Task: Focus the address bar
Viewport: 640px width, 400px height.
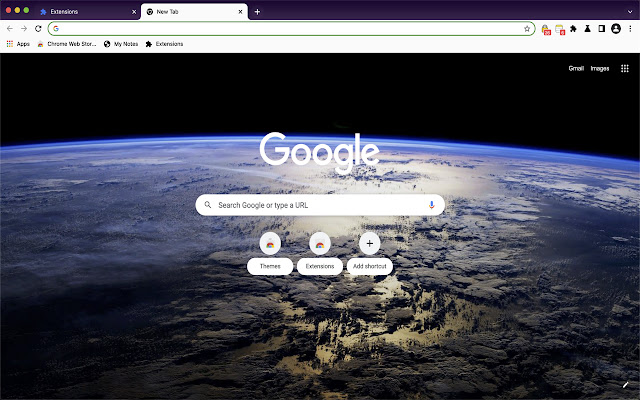Action: pyautogui.click(x=291, y=29)
